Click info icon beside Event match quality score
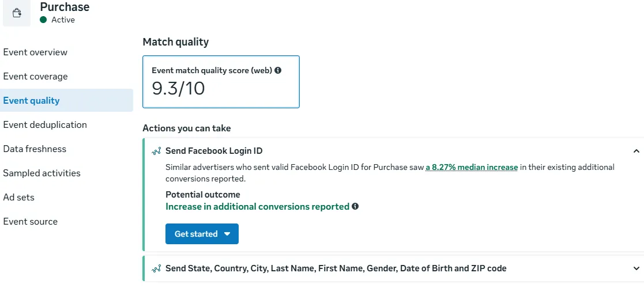Image resolution: width=644 pixels, height=288 pixels. (278, 70)
